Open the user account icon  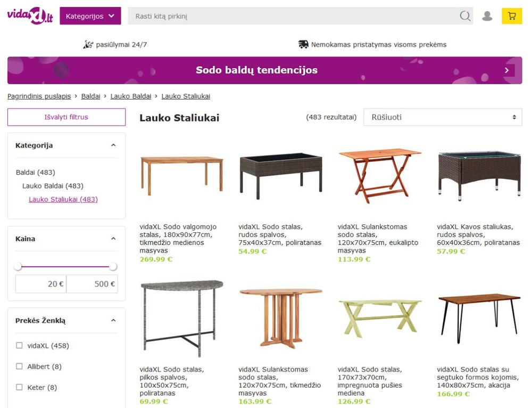[487, 16]
